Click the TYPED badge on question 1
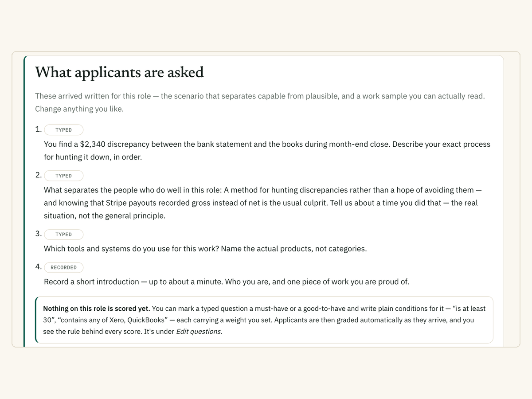Image resolution: width=532 pixels, height=399 pixels. tap(64, 130)
